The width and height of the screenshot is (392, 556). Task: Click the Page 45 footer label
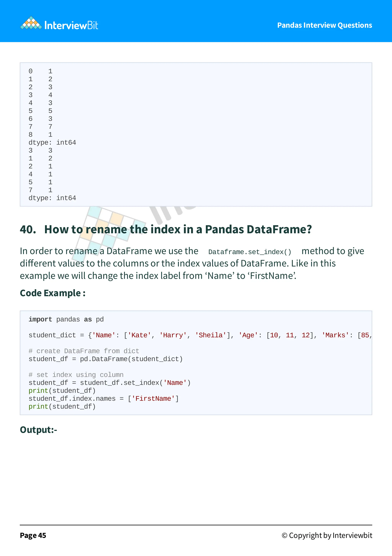coord(33,536)
